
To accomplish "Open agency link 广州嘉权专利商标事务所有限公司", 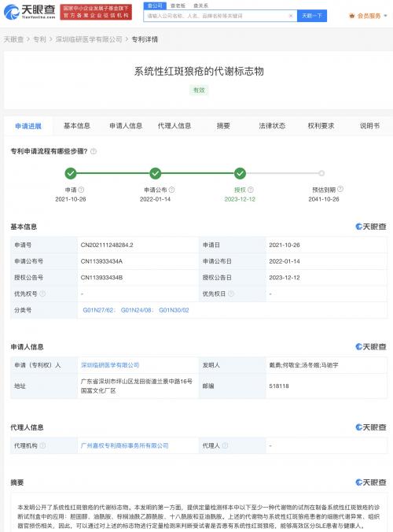I will click(x=125, y=445).
